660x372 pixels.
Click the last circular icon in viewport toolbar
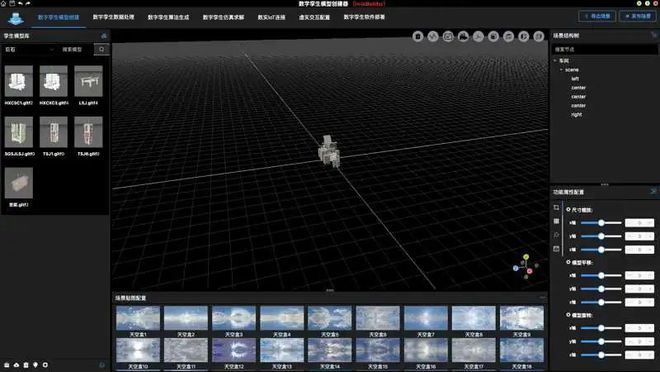click(x=539, y=37)
